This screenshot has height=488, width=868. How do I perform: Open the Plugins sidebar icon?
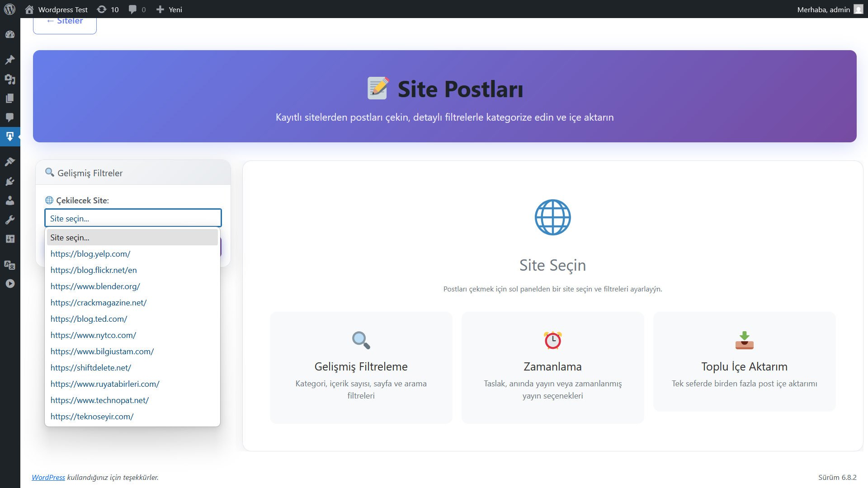10,181
